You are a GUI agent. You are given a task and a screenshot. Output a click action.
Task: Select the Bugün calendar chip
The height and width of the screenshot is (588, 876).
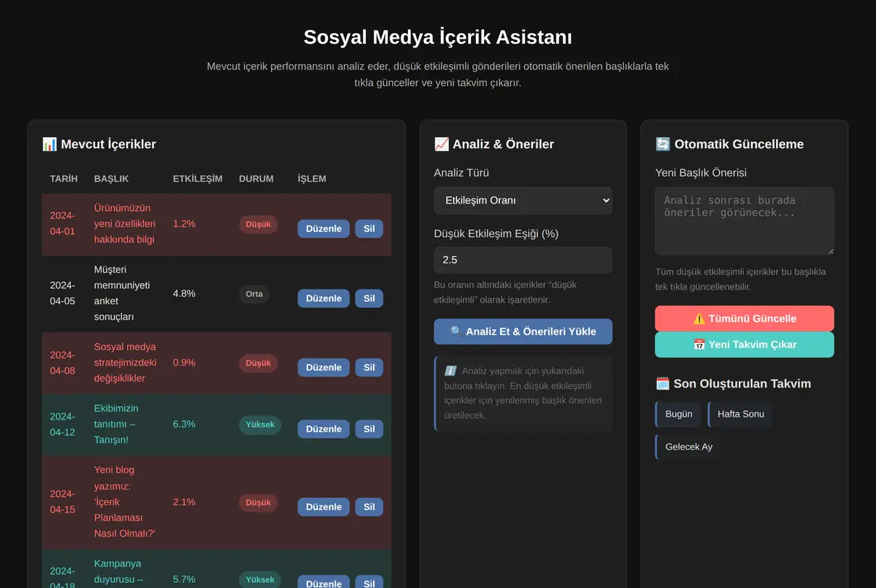(678, 414)
